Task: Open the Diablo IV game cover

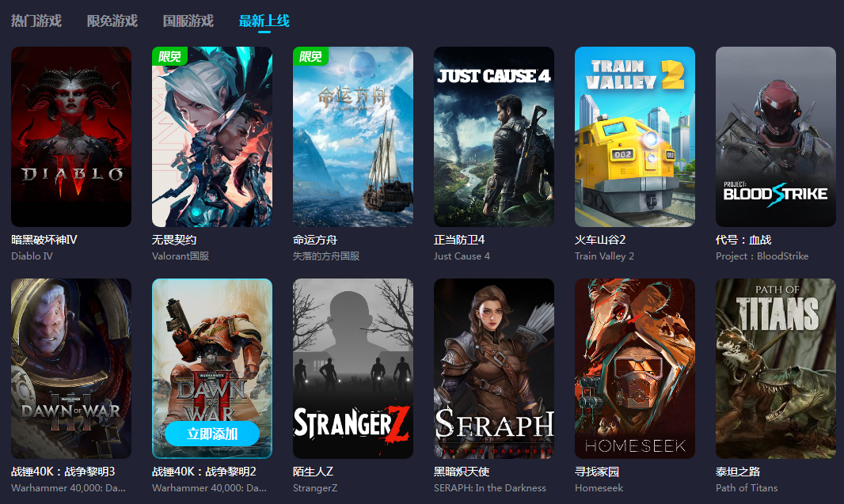Action: pyautogui.click(x=71, y=137)
